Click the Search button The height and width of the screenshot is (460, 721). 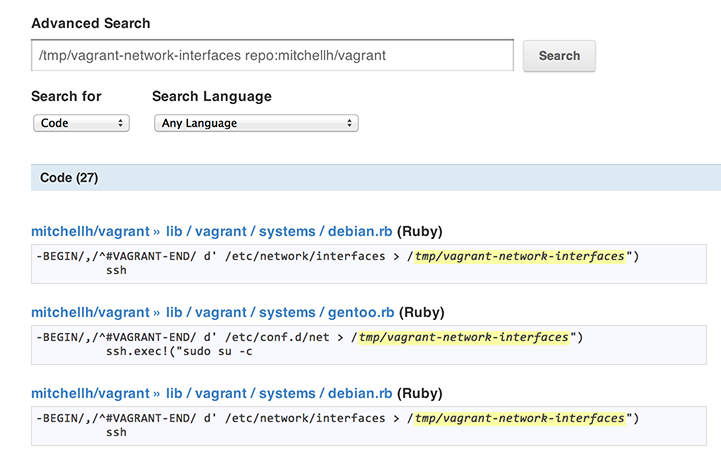[559, 56]
